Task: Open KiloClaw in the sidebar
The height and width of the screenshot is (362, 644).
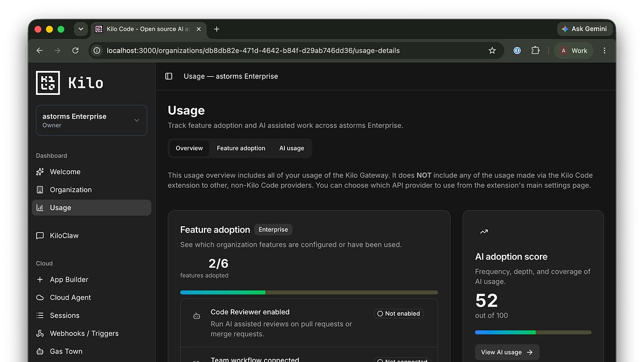Action: tap(91, 235)
